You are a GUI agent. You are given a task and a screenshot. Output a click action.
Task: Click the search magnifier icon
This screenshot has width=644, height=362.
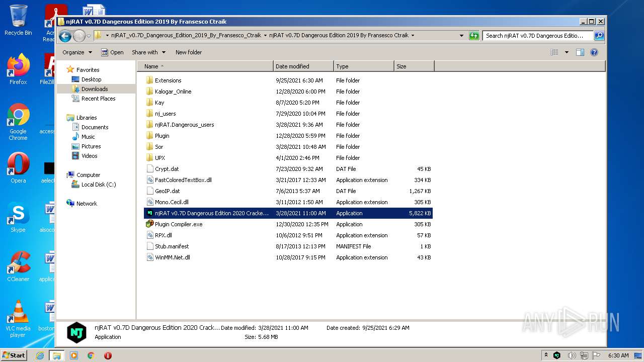pyautogui.click(x=599, y=36)
